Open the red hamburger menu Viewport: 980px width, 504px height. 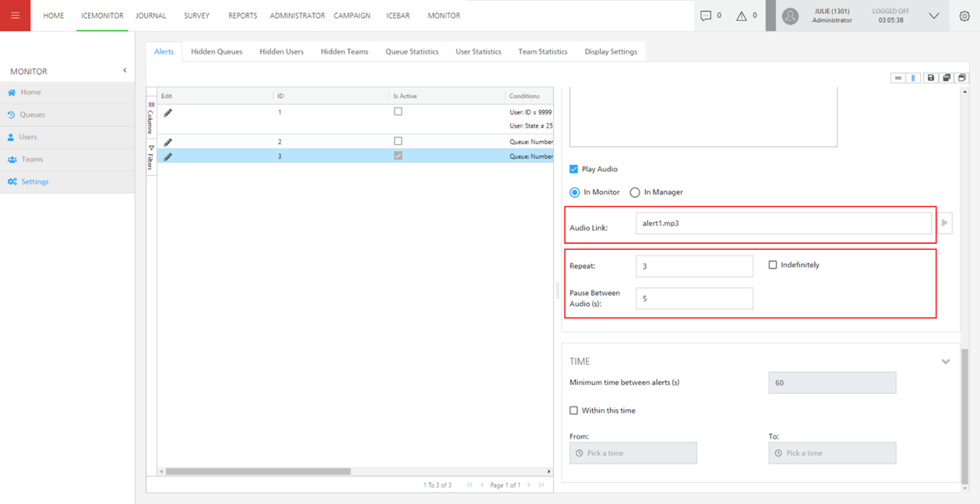point(15,15)
